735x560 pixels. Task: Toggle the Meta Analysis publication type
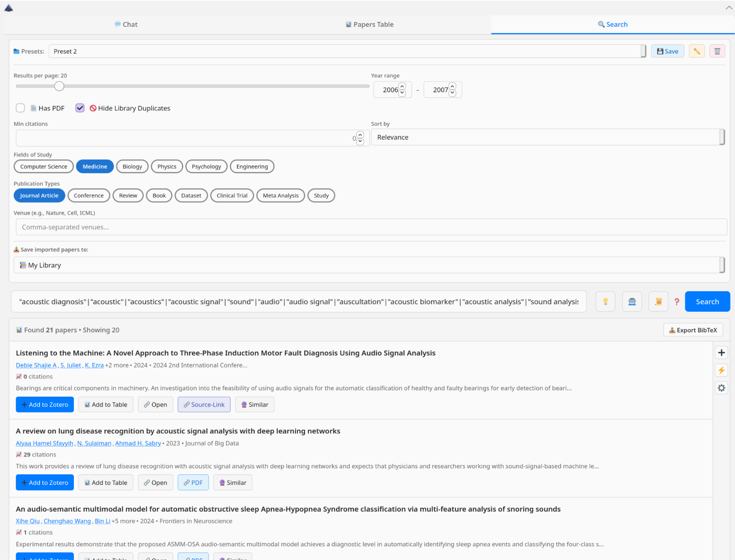tap(281, 195)
